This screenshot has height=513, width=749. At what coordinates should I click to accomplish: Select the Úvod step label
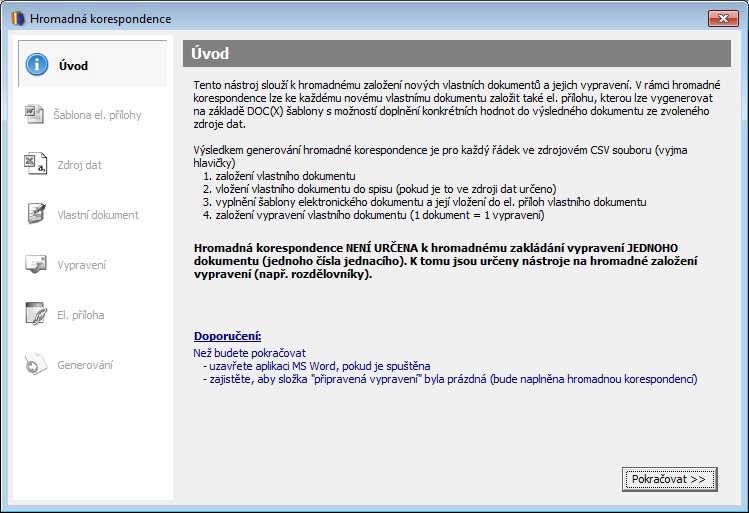[x=73, y=66]
